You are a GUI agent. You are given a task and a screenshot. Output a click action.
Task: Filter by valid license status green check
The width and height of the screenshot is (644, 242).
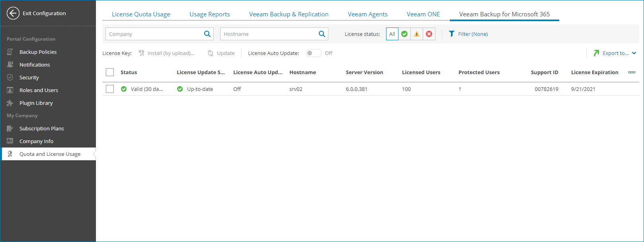coord(404,34)
